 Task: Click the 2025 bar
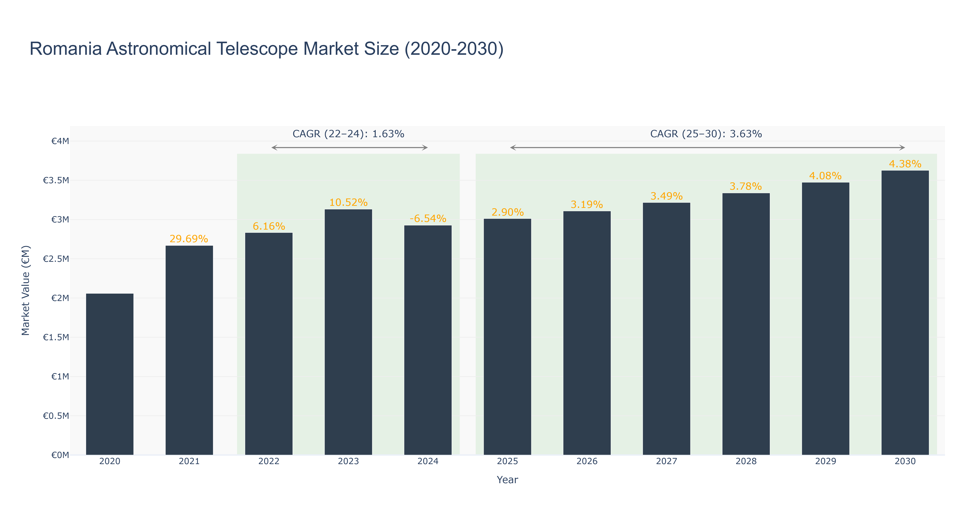507,337
